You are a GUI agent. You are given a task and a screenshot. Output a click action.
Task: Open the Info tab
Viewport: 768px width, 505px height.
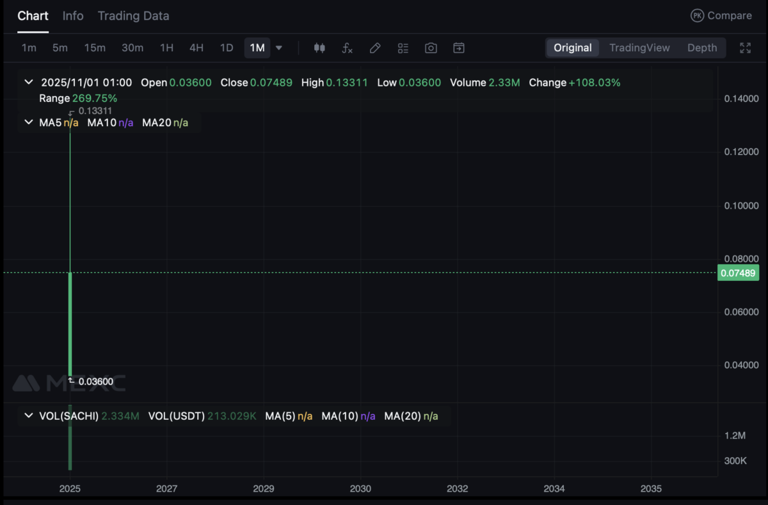(x=73, y=16)
